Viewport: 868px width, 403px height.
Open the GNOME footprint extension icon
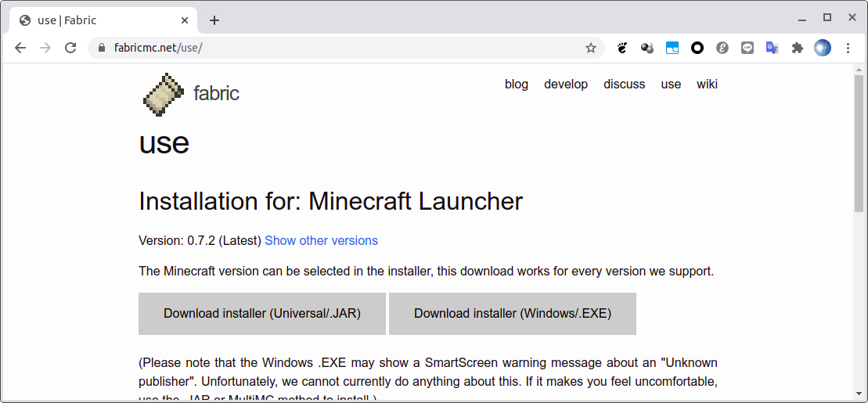click(622, 49)
